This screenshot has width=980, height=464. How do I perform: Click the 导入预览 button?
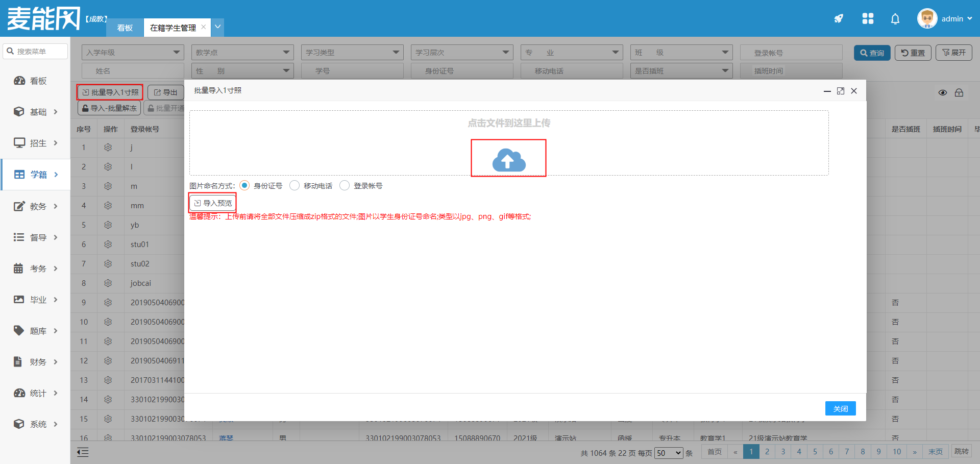click(213, 203)
